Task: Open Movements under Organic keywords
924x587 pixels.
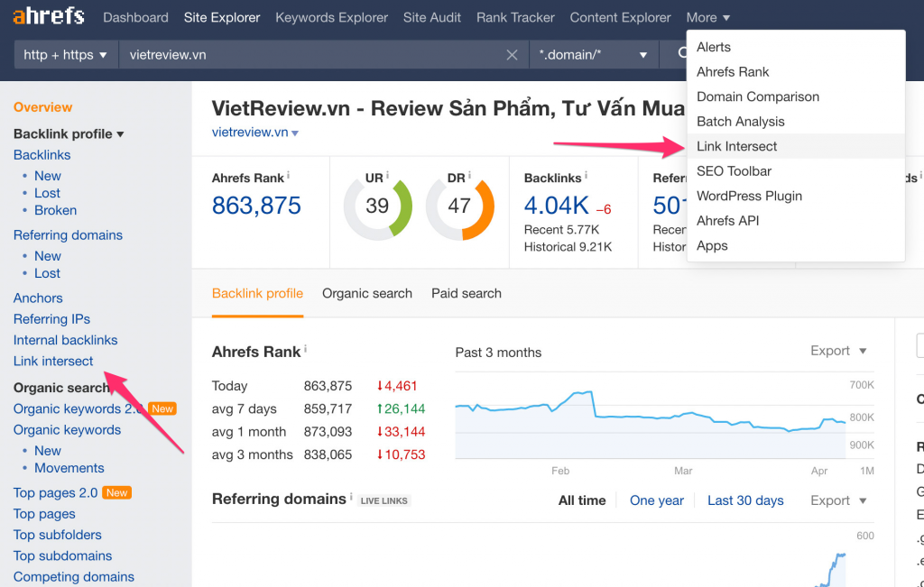Action: pos(69,468)
